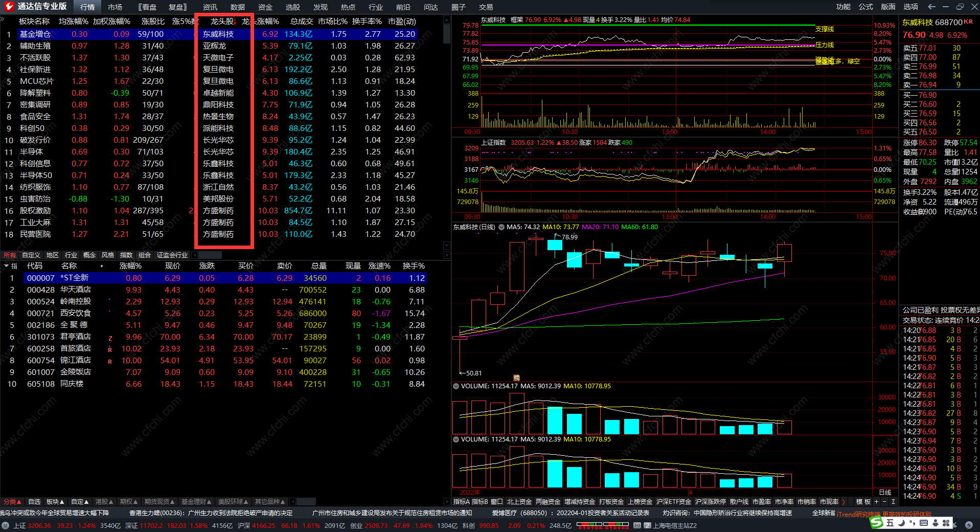Image resolution: width=980 pixels, height=532 pixels.
Task: Switch to the 概念 sector tab
Action: tap(89, 255)
